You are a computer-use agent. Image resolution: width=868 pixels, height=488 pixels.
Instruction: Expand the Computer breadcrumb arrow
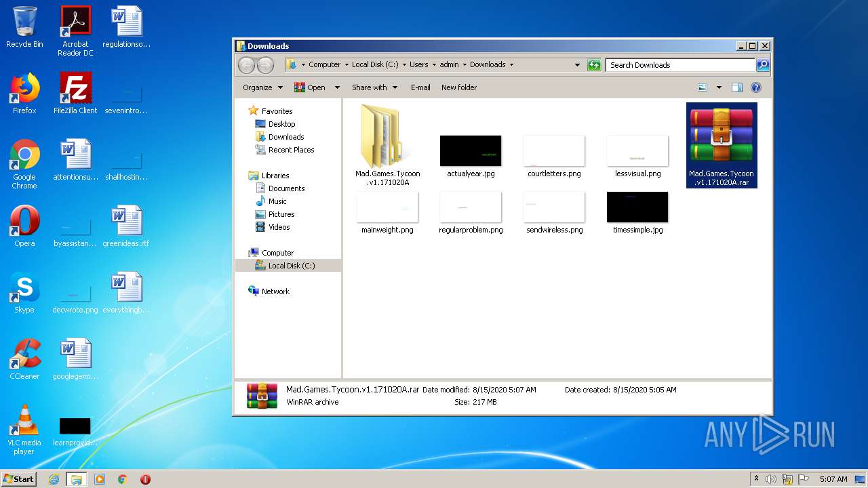[x=346, y=65]
